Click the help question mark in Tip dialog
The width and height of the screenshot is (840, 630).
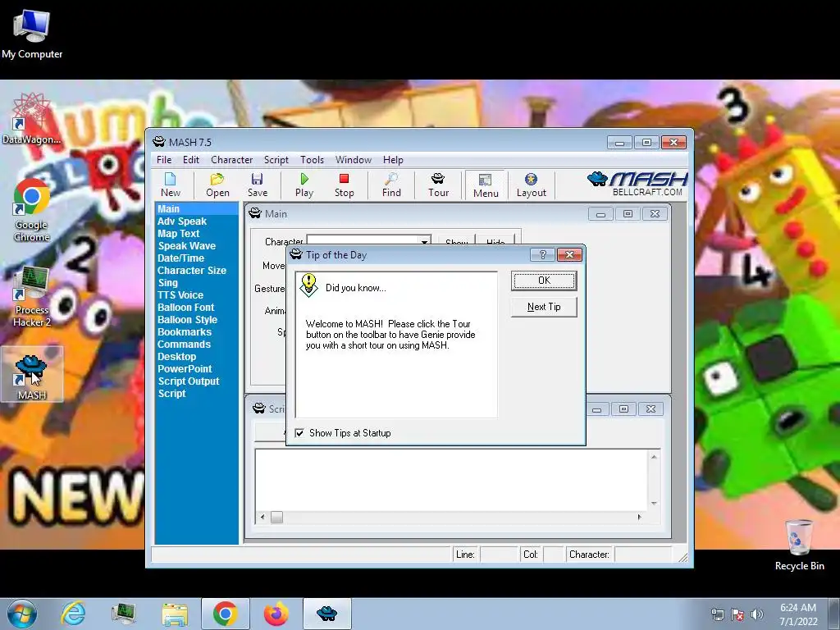[x=542, y=255]
